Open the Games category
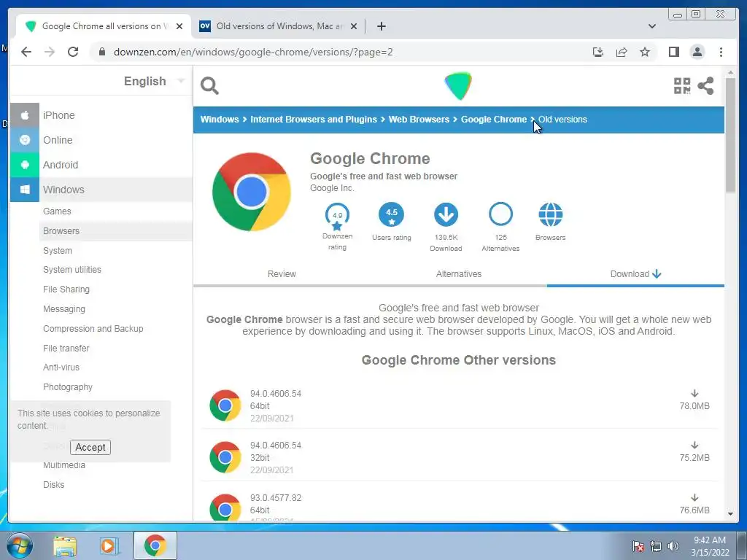The height and width of the screenshot is (560, 747). point(57,211)
